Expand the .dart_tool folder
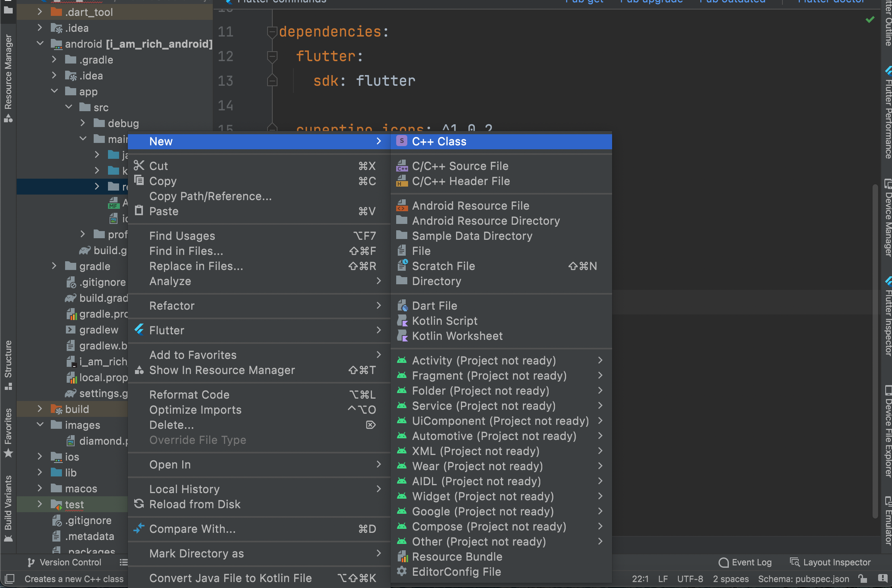This screenshot has width=892, height=588. (39, 12)
